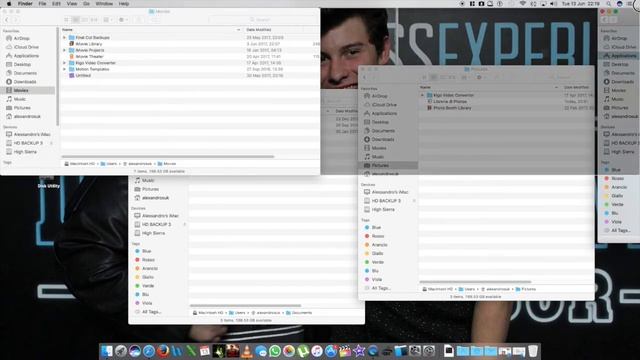Open App Store from the Dock

331,351
